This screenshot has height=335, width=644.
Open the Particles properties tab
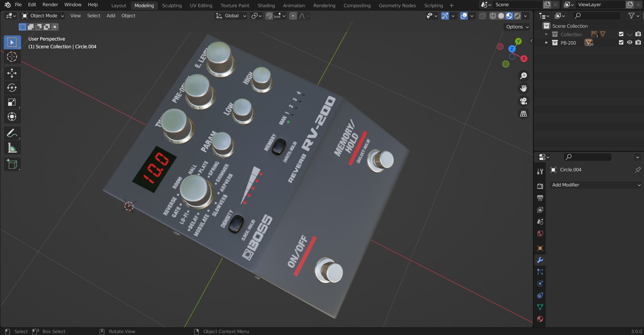click(x=540, y=272)
